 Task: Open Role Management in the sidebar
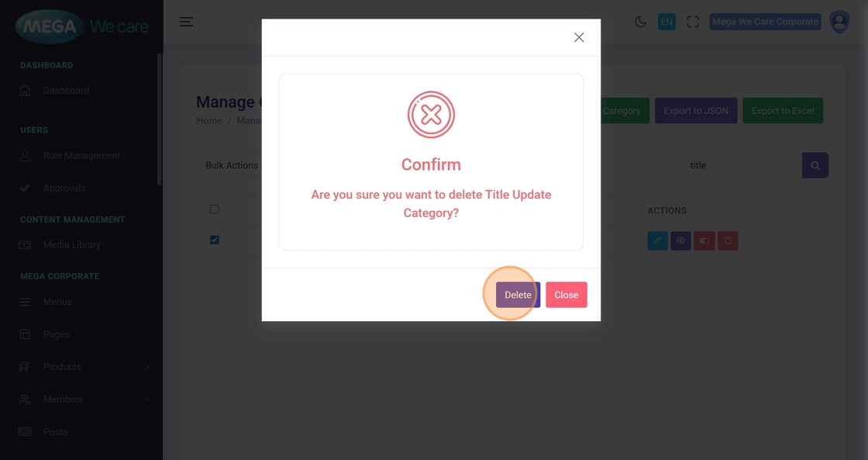(81, 155)
